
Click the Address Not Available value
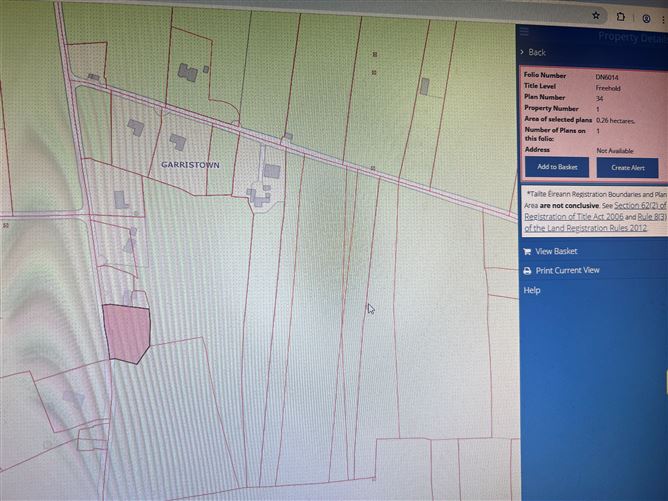(x=615, y=151)
